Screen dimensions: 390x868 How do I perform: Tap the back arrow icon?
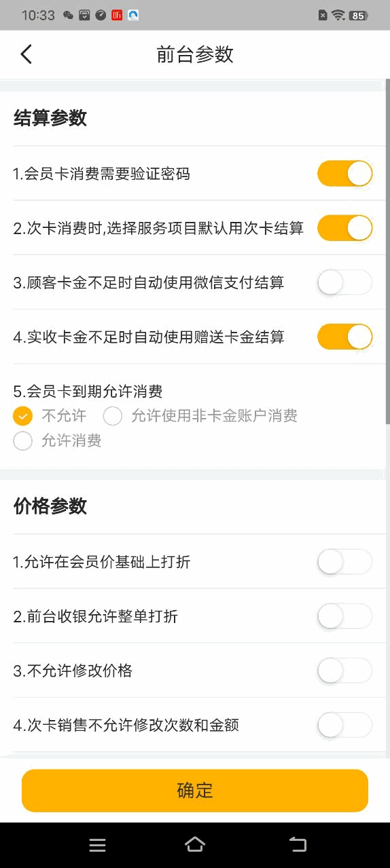pos(26,54)
